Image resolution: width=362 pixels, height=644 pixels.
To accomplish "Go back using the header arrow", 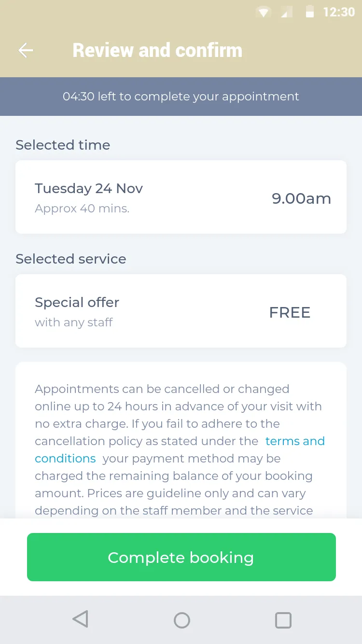I will click(x=26, y=50).
